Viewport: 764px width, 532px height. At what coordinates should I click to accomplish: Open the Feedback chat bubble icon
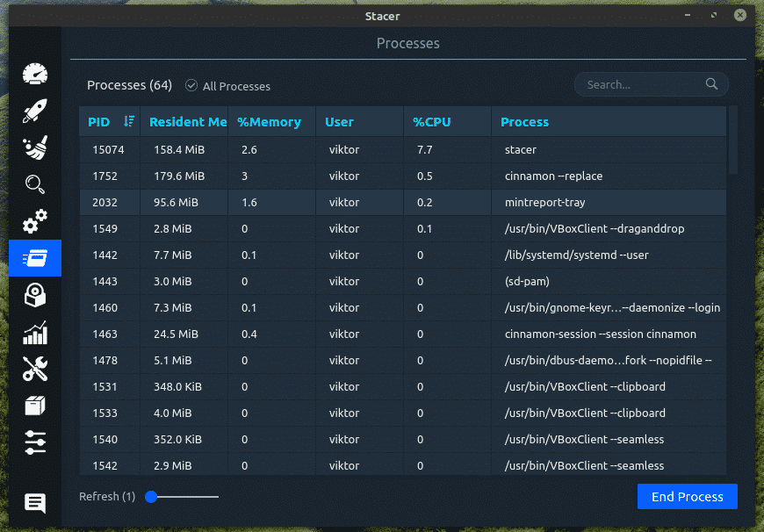tap(35, 503)
